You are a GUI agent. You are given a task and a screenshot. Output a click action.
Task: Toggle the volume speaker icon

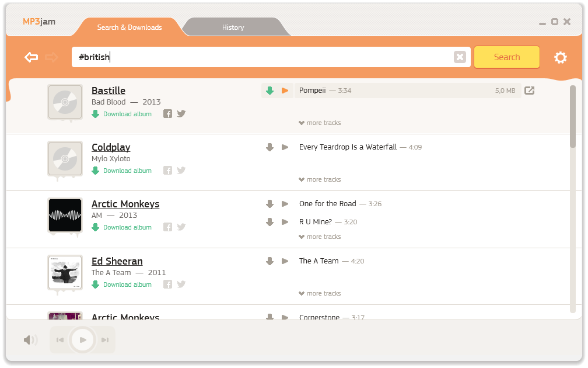tap(30, 340)
